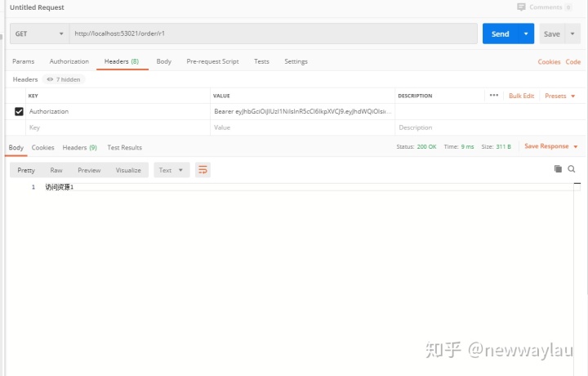Open the Pre-request Script tab
Screen dimensions: 588x376
212,61
